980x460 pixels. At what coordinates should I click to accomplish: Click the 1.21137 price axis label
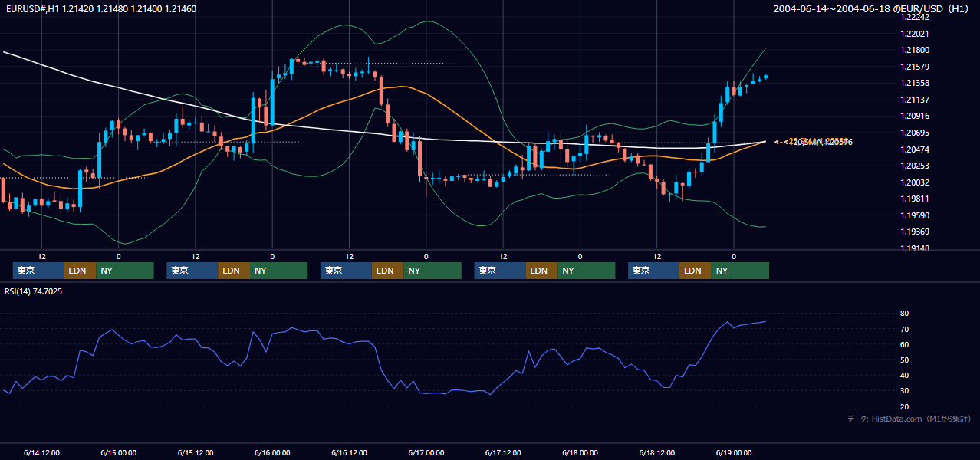[915, 100]
